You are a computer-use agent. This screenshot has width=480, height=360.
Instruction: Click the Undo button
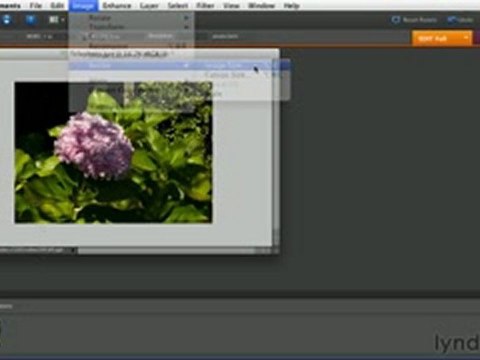pos(461,20)
